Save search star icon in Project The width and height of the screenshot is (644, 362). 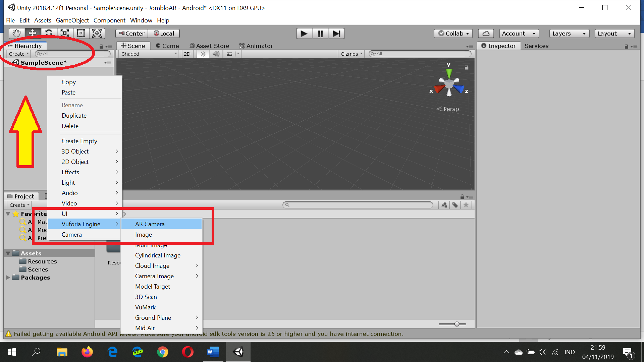pos(466,205)
